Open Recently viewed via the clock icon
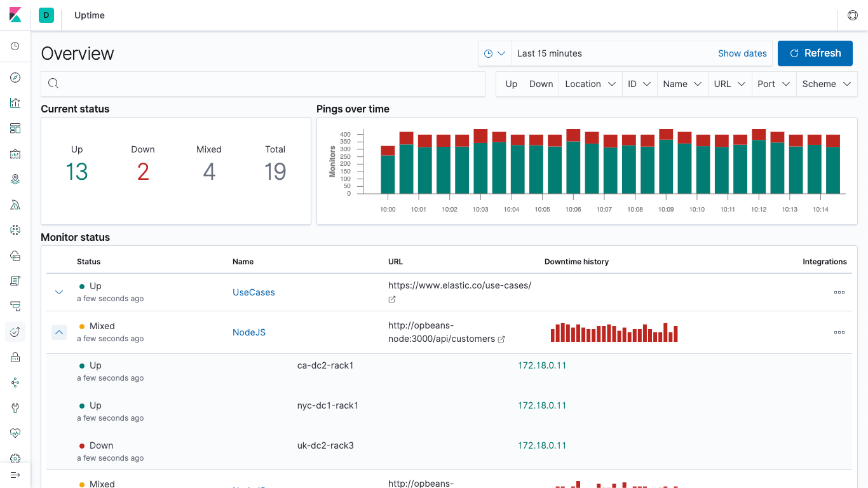Screen dimensions: 868x488 [x=15, y=46]
